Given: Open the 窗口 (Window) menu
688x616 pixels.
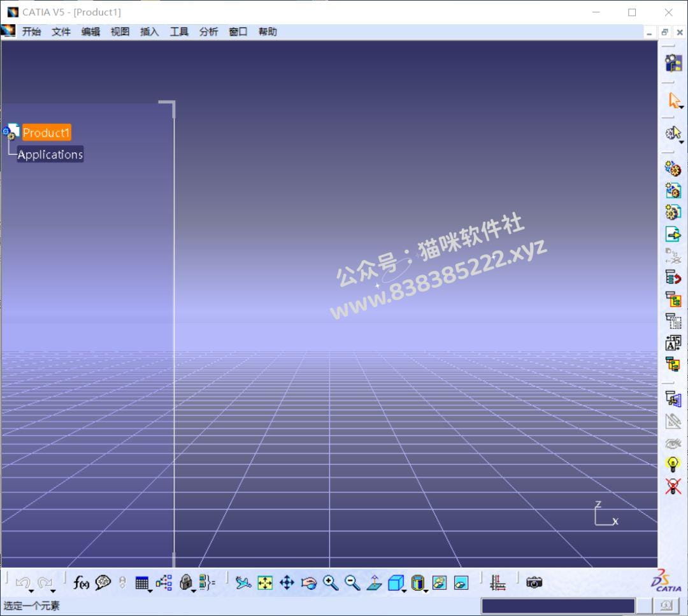Looking at the screenshot, I should pos(238,32).
